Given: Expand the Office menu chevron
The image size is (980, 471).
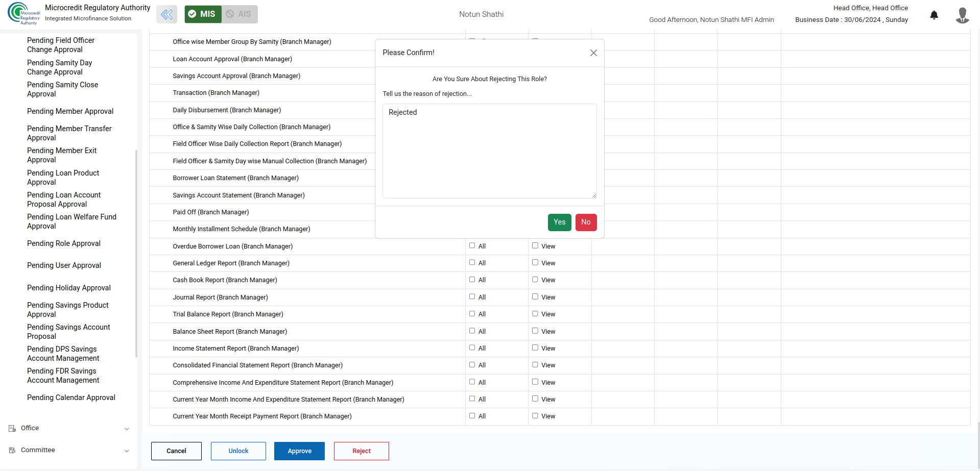Looking at the screenshot, I should tap(127, 429).
